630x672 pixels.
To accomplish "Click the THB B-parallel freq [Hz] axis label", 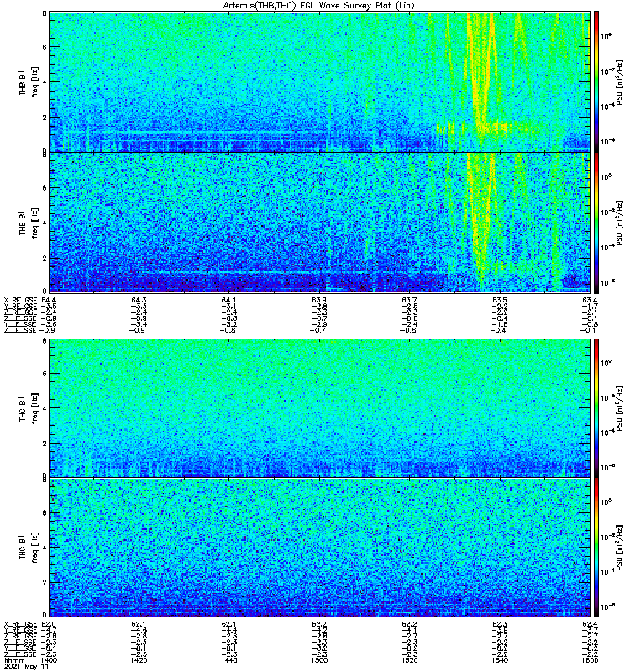I will 29,223.
